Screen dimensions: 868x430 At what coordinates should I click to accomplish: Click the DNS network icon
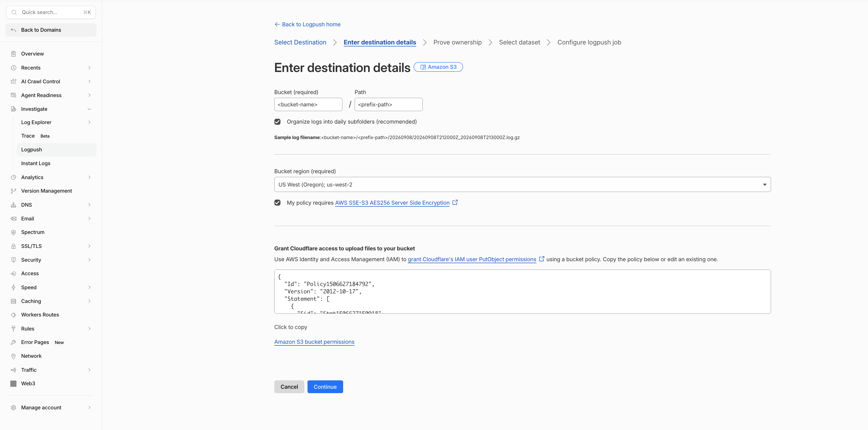point(14,205)
